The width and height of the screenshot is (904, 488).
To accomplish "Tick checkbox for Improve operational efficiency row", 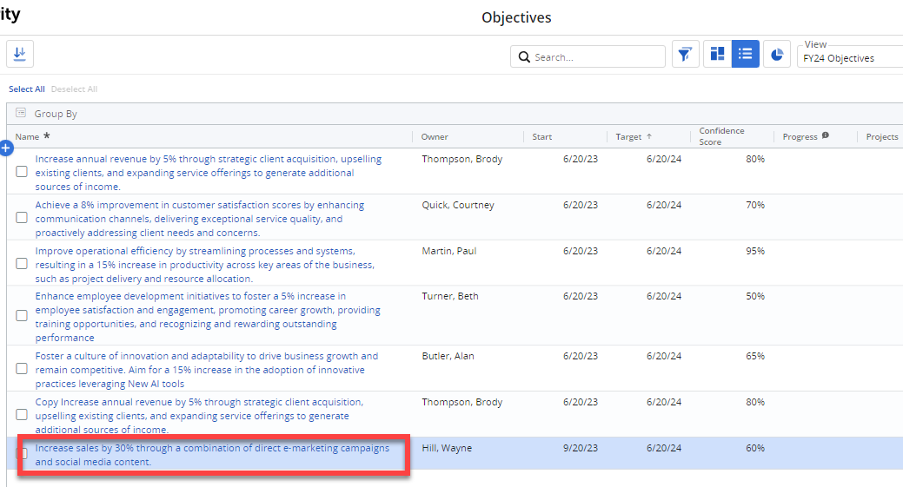I will tap(22, 264).
